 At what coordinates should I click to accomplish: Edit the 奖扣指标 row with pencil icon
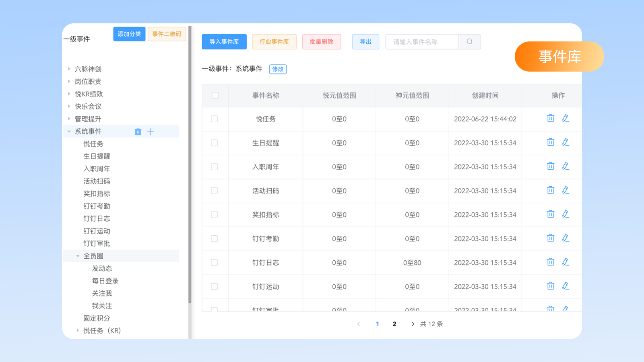566,214
